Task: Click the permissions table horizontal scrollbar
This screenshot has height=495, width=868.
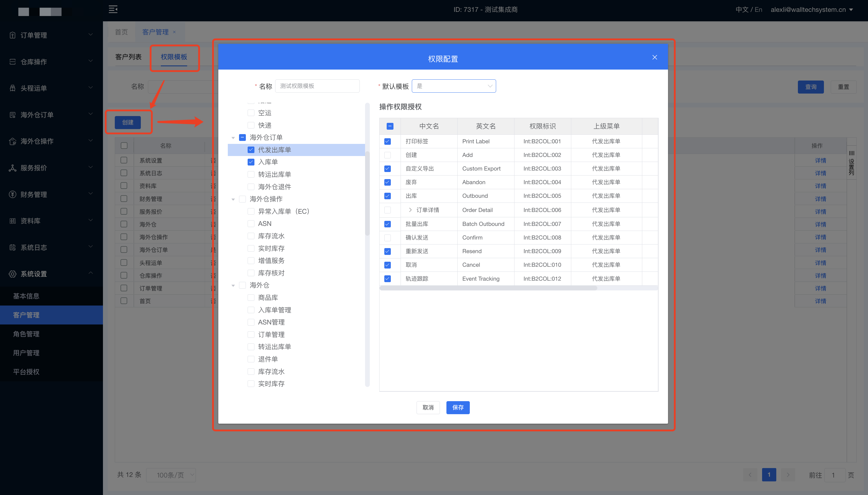Action: (488, 288)
